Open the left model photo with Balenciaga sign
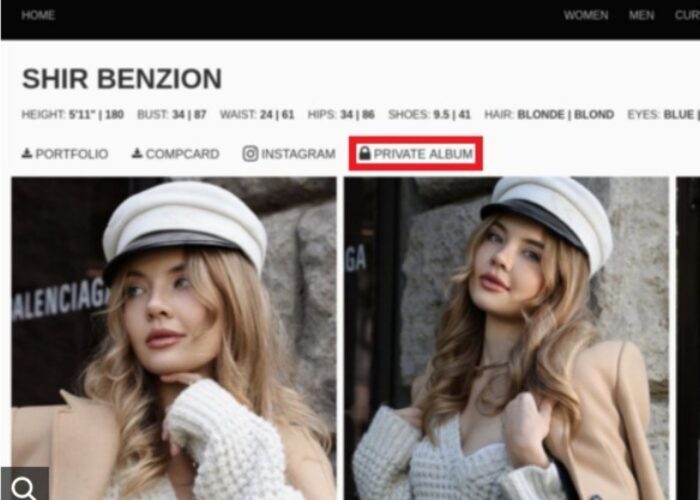This screenshot has height=500, width=700. 174,338
